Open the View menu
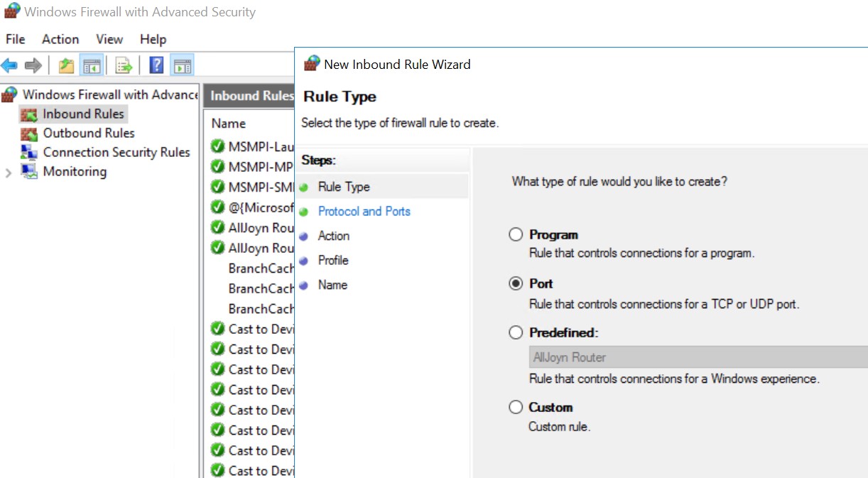Screen dimensions: 868x478 coord(109,39)
